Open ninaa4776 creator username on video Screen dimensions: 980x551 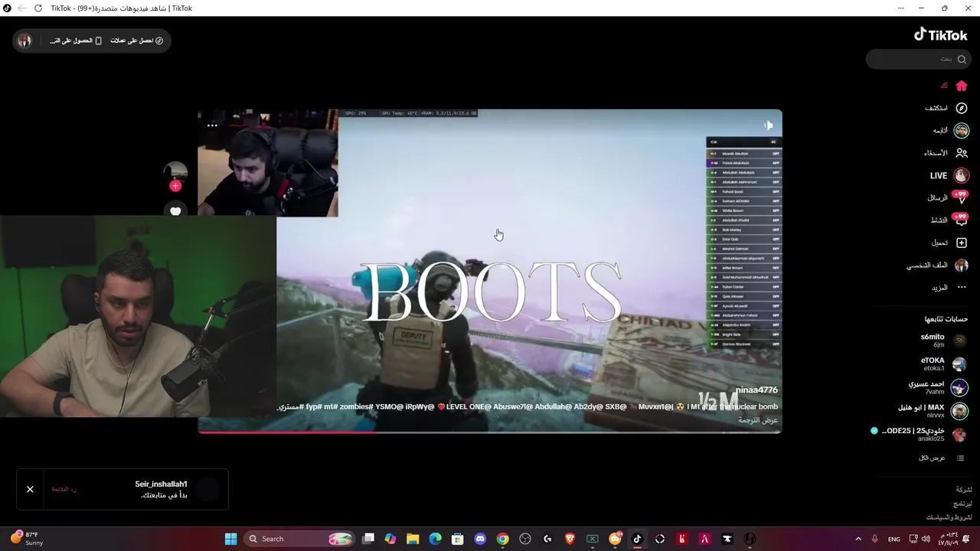756,390
